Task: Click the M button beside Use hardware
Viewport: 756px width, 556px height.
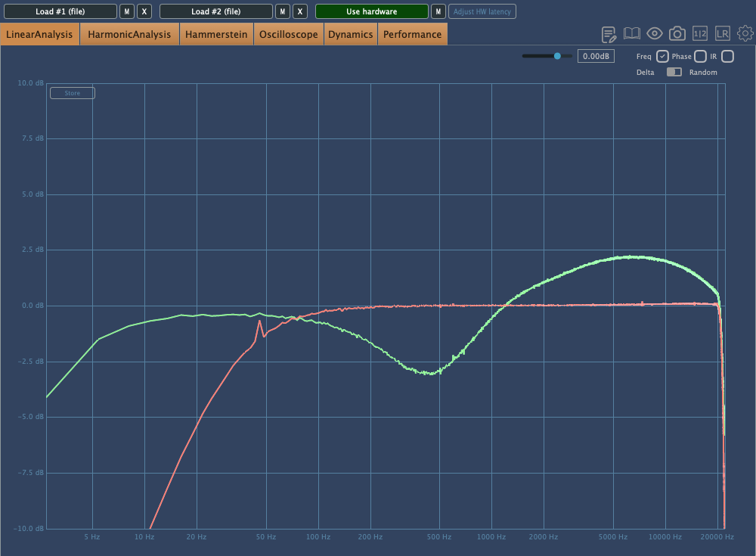Action: (x=438, y=11)
